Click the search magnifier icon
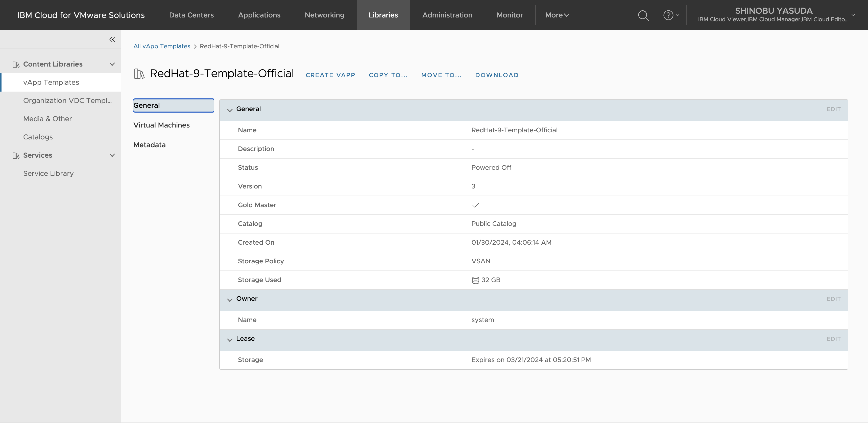The image size is (868, 423). tap(643, 15)
